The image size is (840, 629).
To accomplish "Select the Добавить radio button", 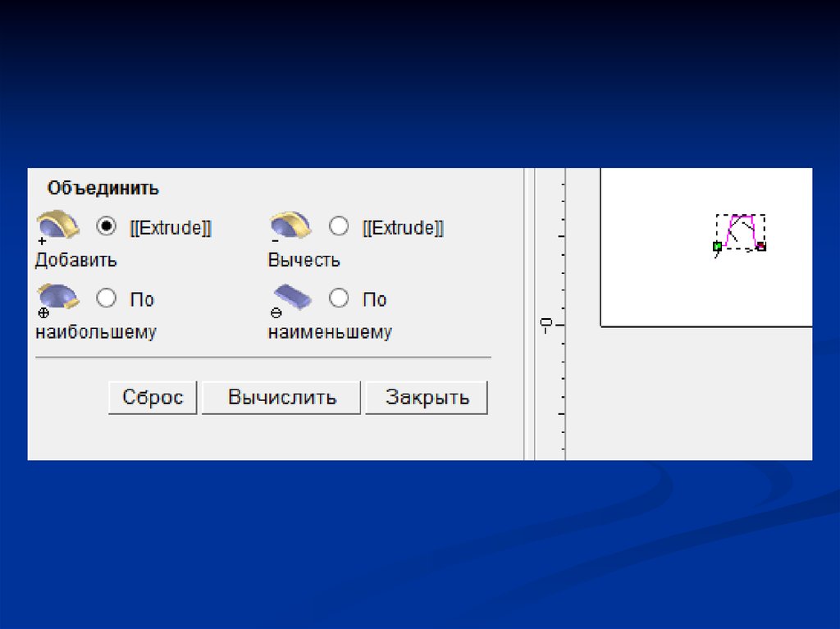I will click(106, 226).
